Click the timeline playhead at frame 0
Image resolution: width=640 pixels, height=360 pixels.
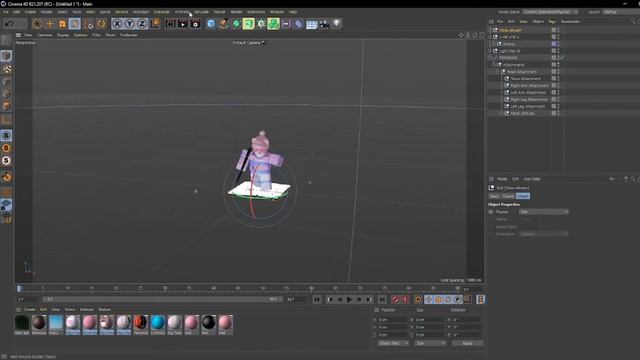[19, 289]
